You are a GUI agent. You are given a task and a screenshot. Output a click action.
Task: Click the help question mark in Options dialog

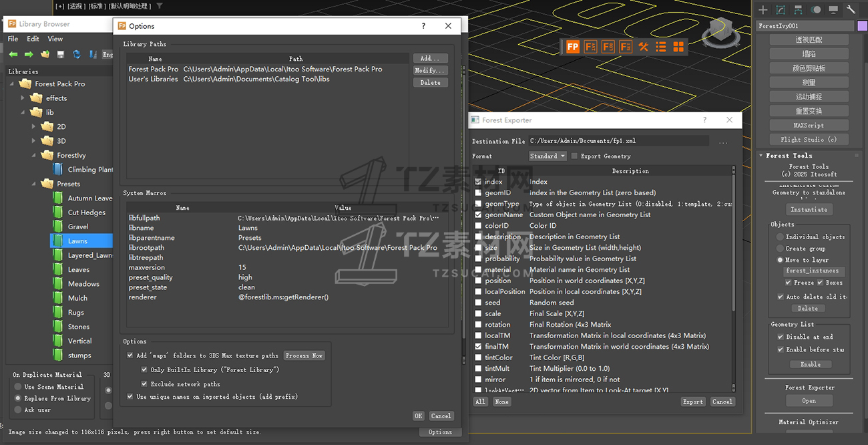coord(423,26)
